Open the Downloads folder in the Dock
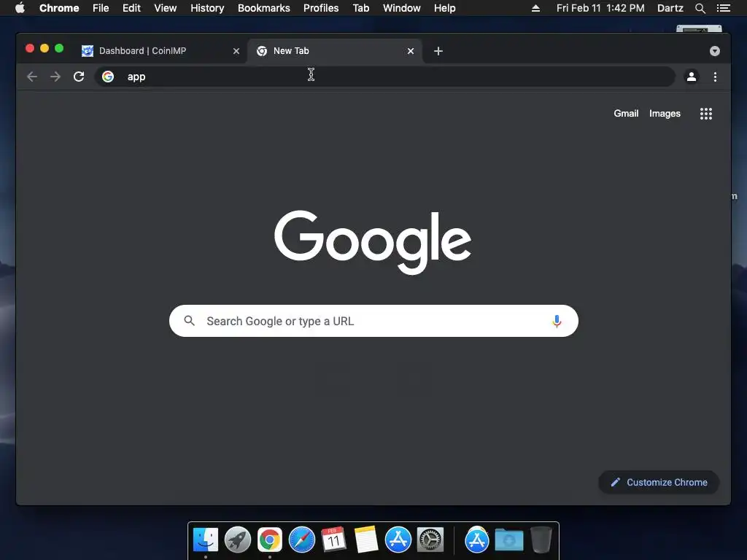747x560 pixels. click(508, 540)
